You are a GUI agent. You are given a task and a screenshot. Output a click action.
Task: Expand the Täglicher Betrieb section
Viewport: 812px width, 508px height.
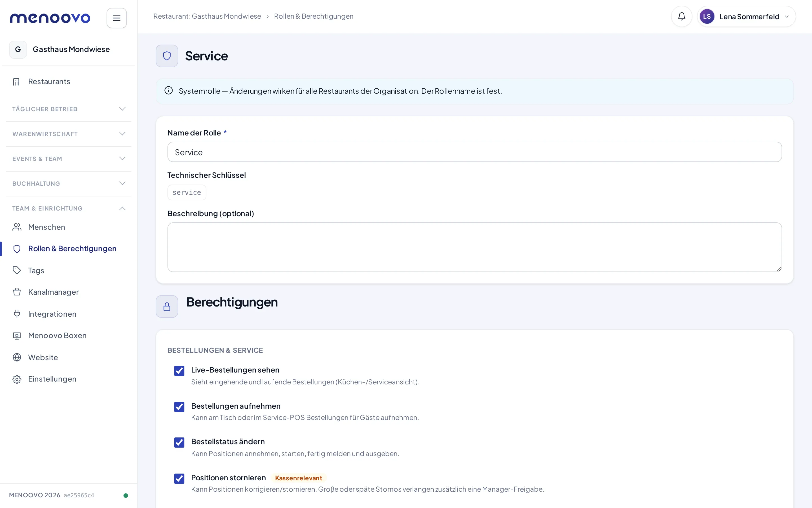point(69,109)
